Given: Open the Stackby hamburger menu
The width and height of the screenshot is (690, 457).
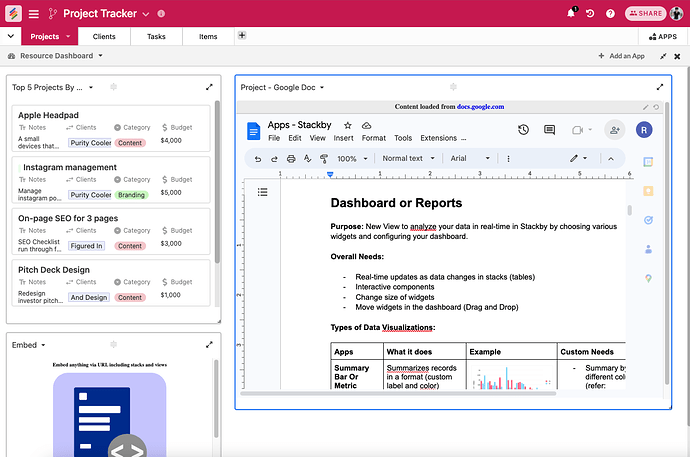Looking at the screenshot, I should (x=34, y=14).
